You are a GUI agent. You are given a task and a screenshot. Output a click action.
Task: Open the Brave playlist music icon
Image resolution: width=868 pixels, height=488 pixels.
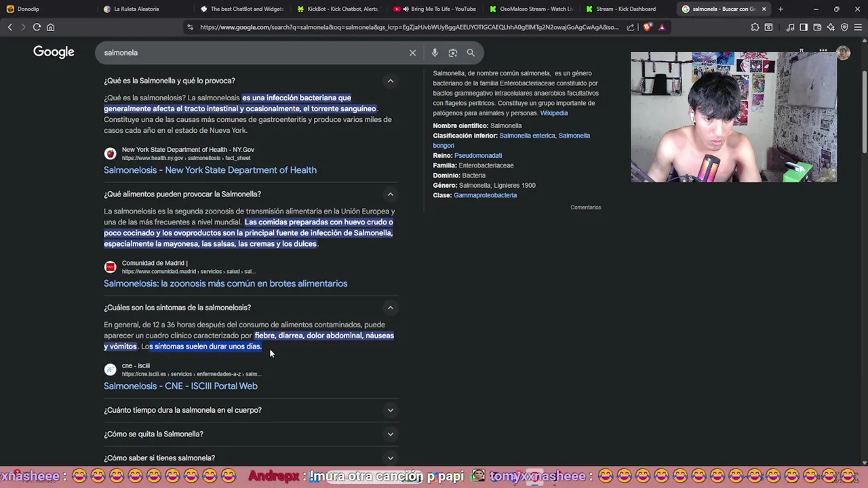(790, 27)
